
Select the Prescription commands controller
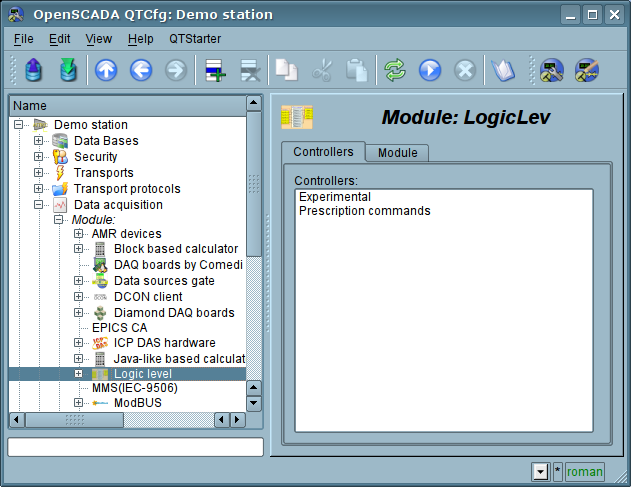[x=365, y=211]
